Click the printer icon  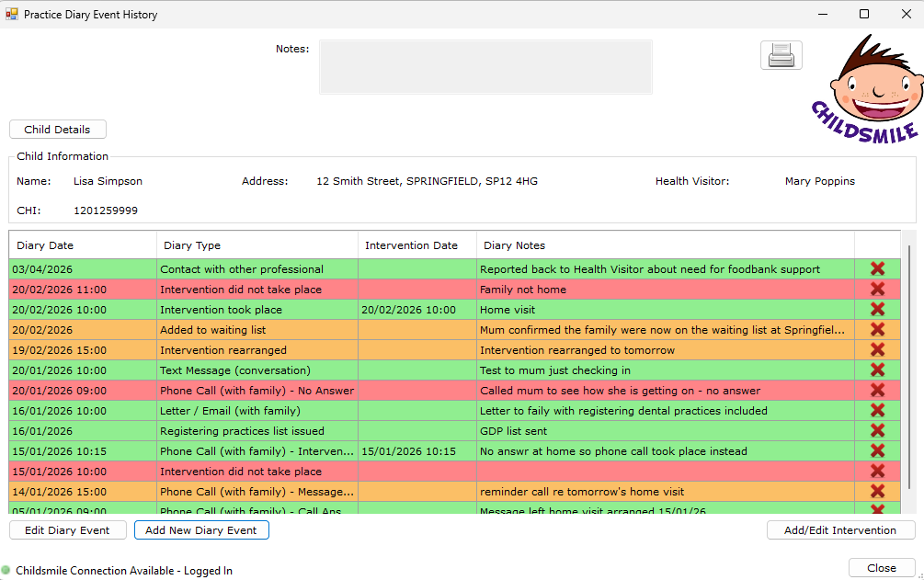pos(781,56)
